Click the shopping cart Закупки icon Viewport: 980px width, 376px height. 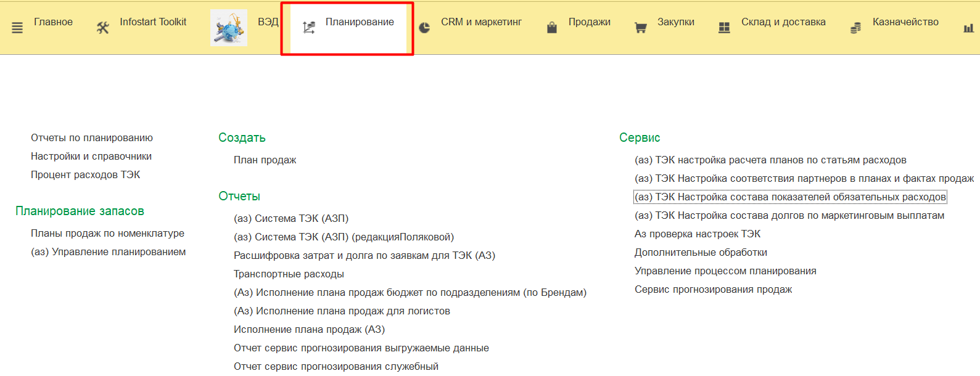click(x=641, y=28)
